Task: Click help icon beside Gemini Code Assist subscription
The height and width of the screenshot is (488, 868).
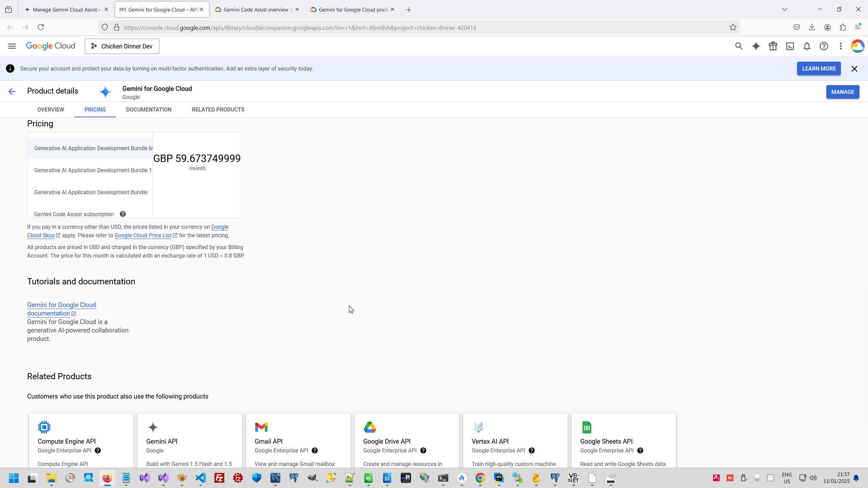Action: coord(123,214)
